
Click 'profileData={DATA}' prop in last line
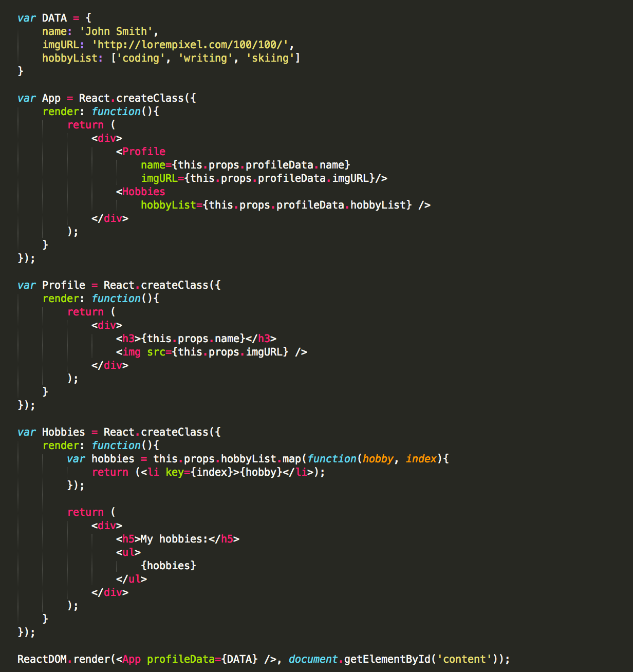tap(202, 659)
